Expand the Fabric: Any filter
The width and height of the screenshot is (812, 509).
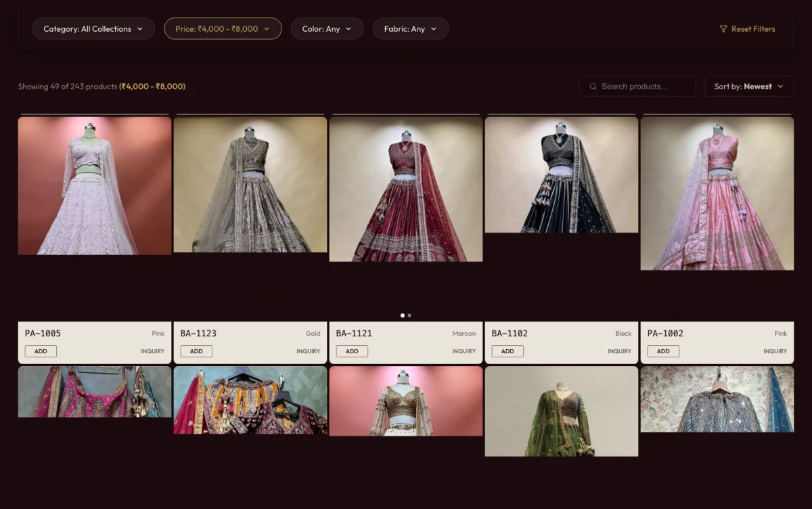[410, 28]
